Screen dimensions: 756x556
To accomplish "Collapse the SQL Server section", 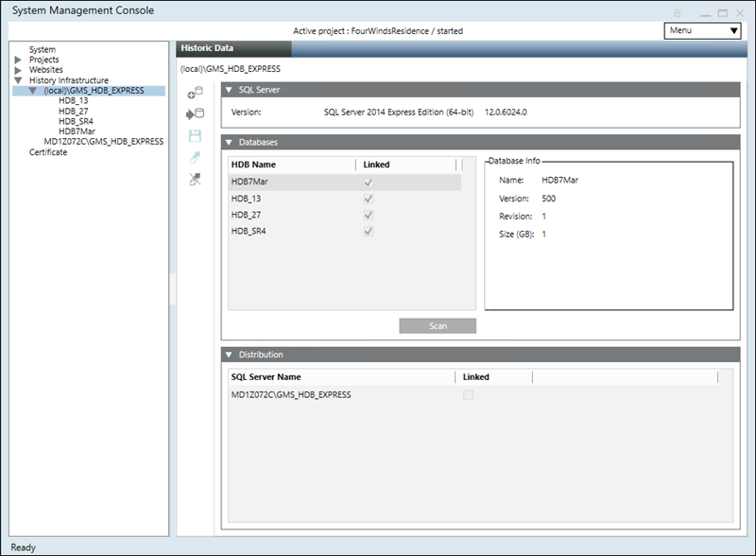I will pos(229,90).
